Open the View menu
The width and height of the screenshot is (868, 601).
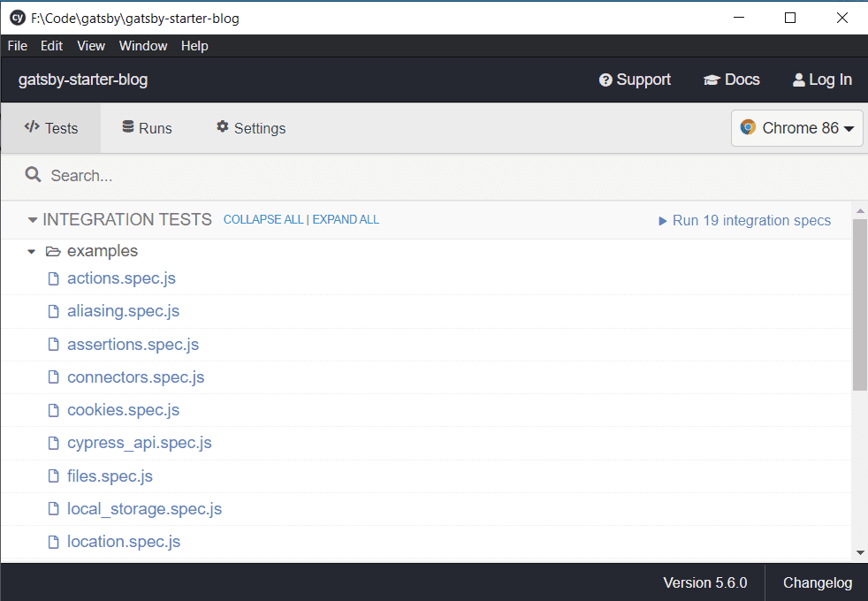click(90, 46)
